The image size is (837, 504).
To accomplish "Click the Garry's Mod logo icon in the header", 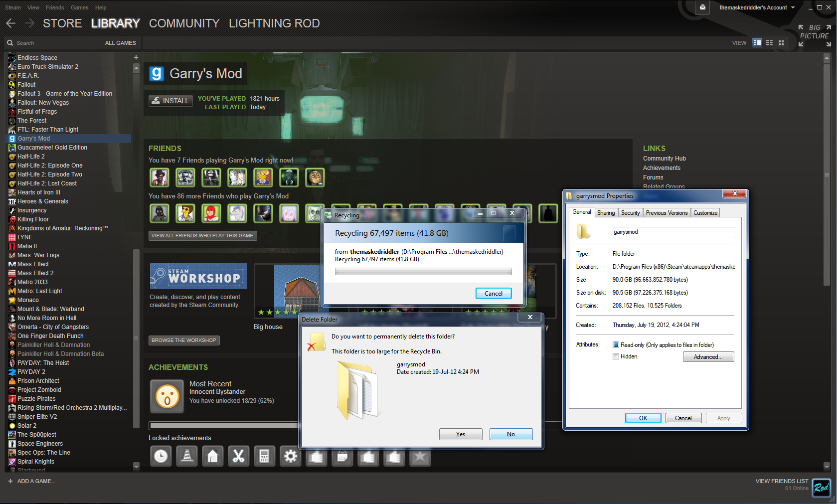I will 157,74.
